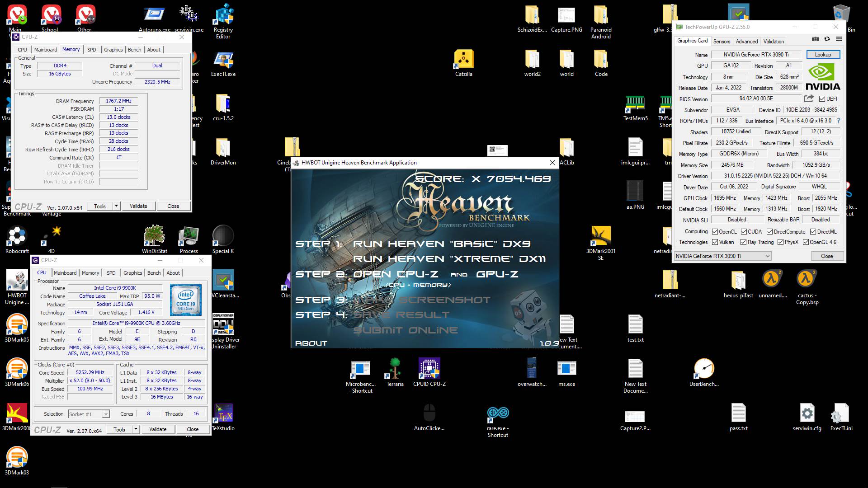Open cru-1.5.2 desktop folder icon
The height and width of the screenshot is (488, 868).
pos(223,108)
